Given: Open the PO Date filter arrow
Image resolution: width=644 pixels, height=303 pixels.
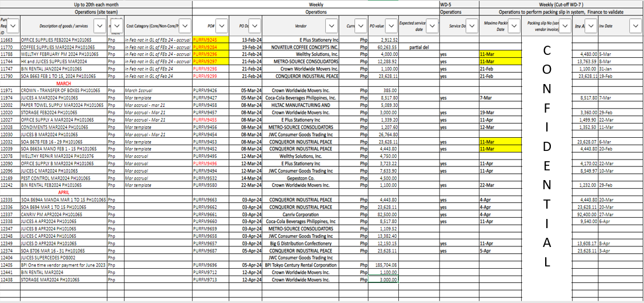Looking at the screenshot, I should click(x=255, y=26).
